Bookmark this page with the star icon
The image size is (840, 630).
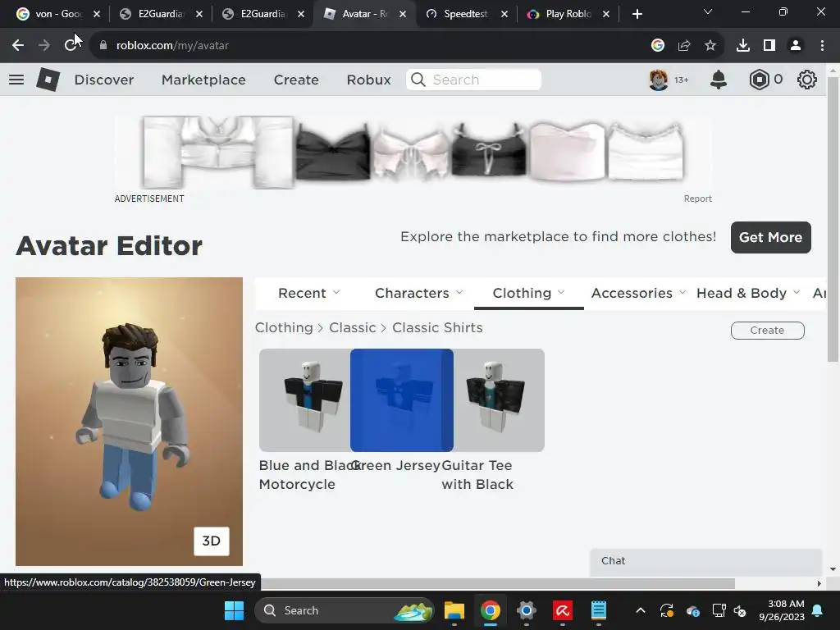pyautogui.click(x=710, y=46)
